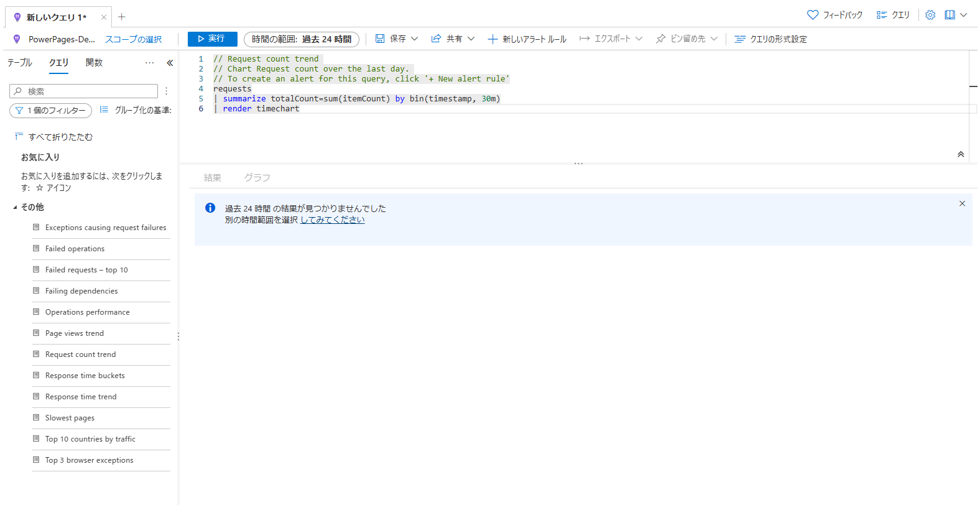Expand the 保存 dropdown chevron
The height and width of the screenshot is (505, 980).
415,39
